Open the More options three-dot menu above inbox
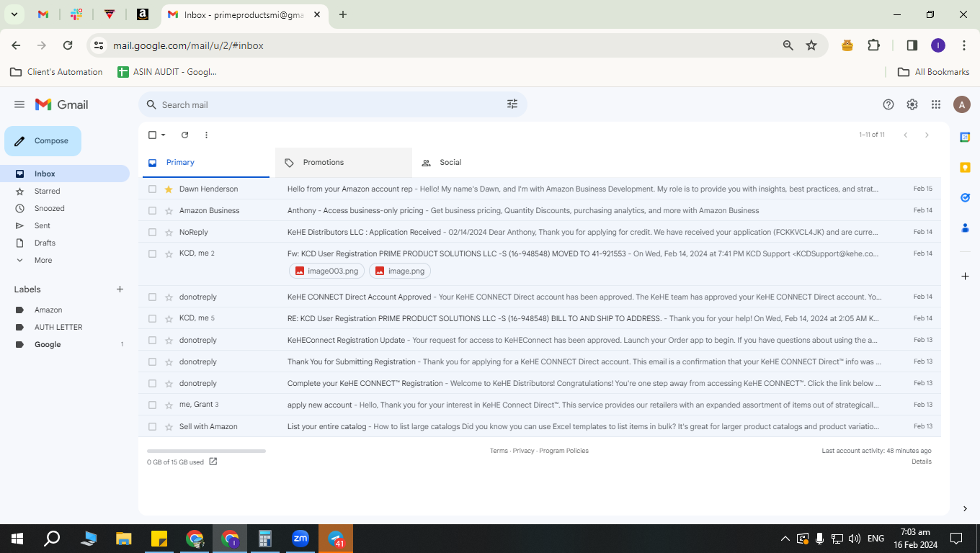The height and width of the screenshot is (553, 980). 206,135
